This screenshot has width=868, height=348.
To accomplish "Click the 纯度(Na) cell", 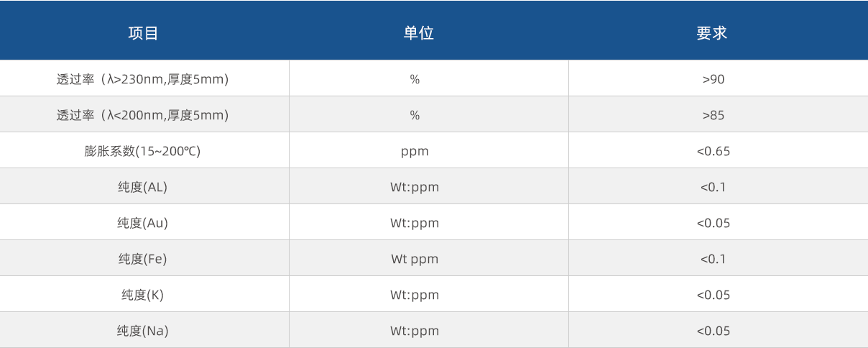I will pos(142,331).
